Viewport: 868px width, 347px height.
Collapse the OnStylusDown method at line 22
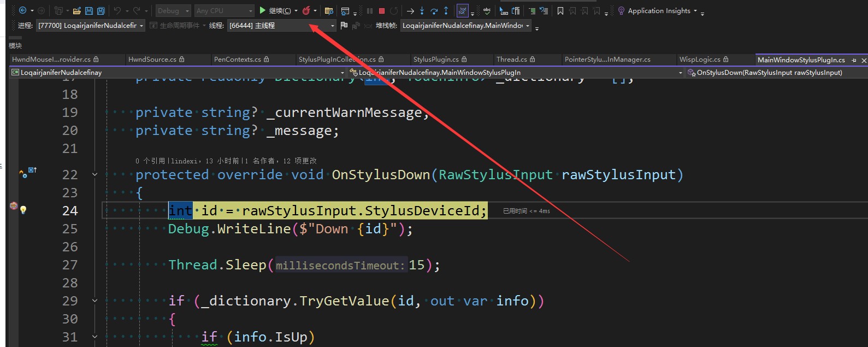coord(95,174)
